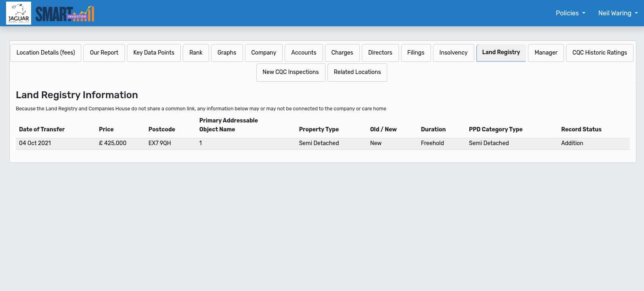Open the Company tab

[264, 53]
